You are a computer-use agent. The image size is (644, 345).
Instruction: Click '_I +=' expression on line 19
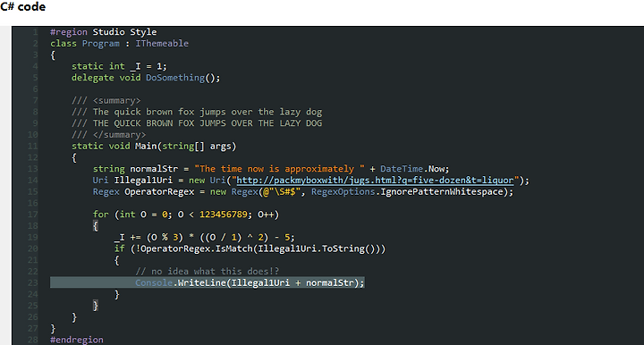[x=127, y=238]
